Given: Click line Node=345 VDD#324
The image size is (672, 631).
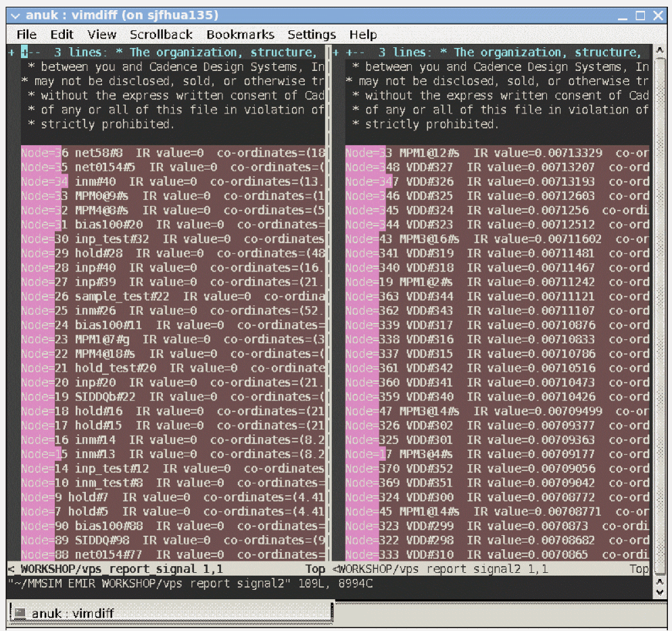Looking at the screenshot, I should (x=498, y=210).
